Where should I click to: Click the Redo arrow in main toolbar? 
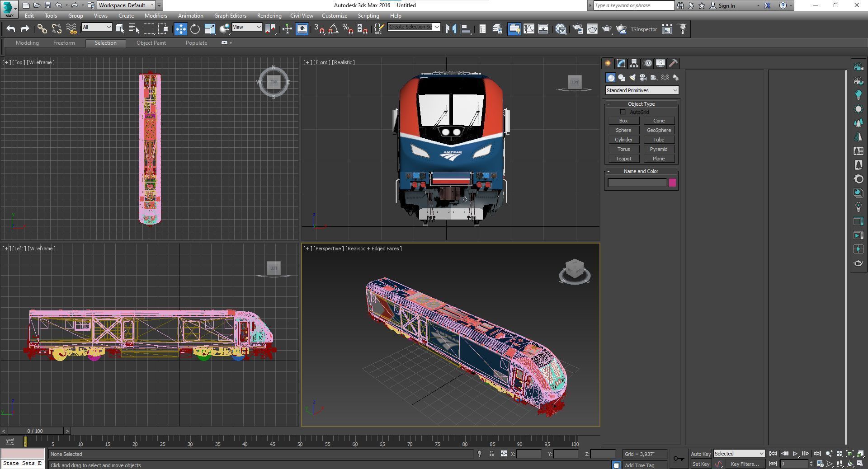coord(25,29)
